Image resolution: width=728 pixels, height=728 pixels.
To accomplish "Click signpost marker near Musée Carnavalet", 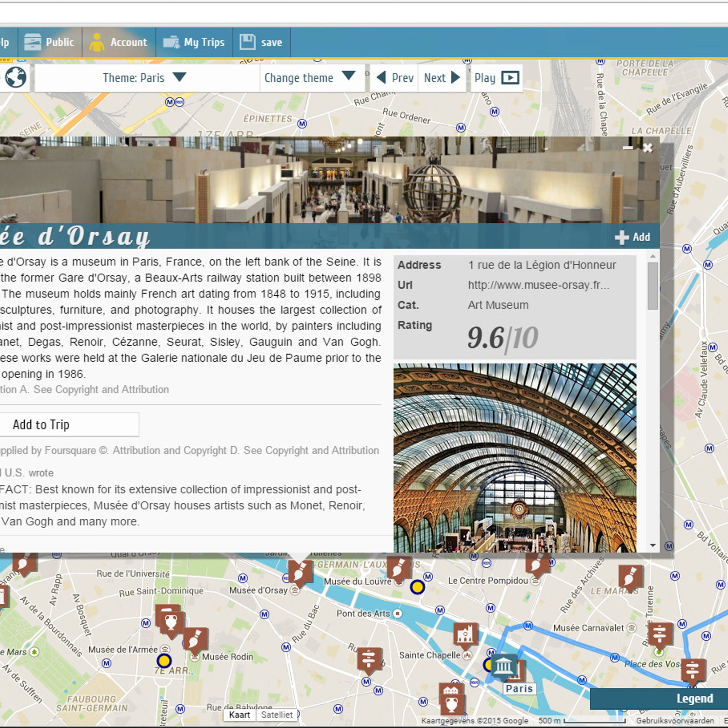I will tap(660, 636).
